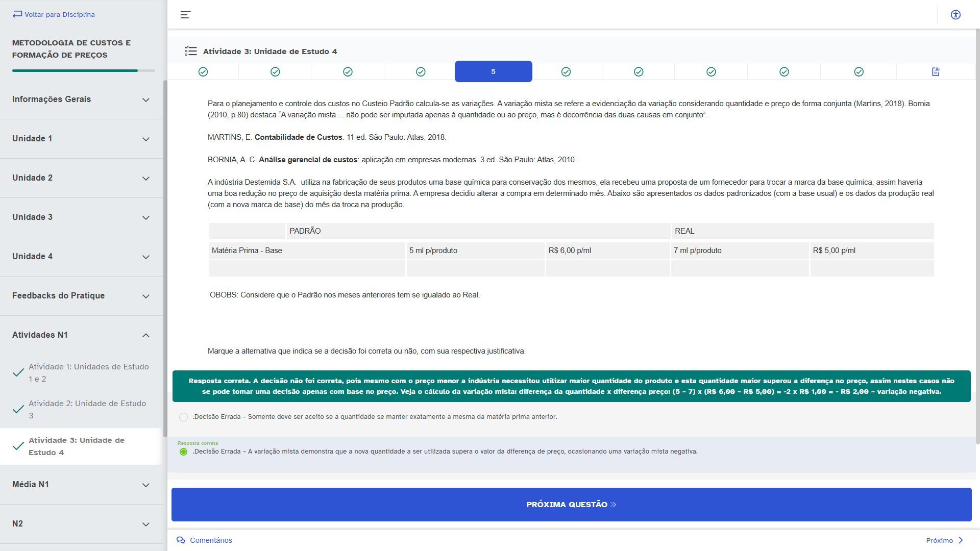Select question tab number 5

click(x=493, y=72)
